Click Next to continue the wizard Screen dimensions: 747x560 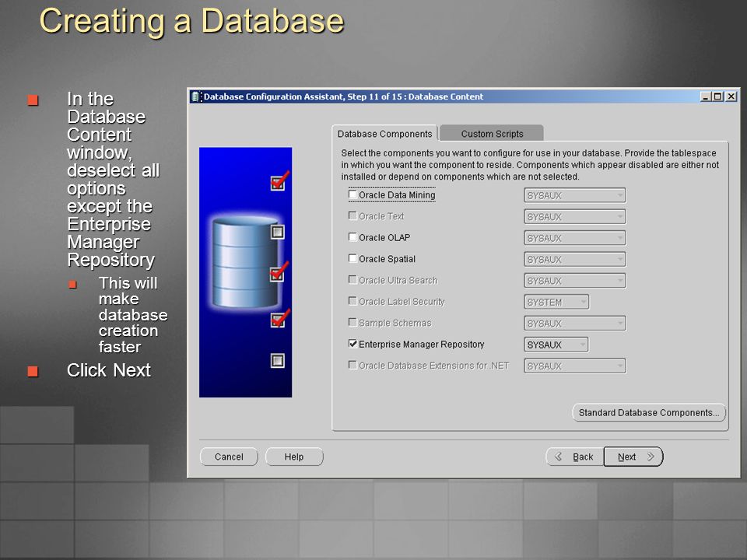pyautogui.click(x=633, y=457)
